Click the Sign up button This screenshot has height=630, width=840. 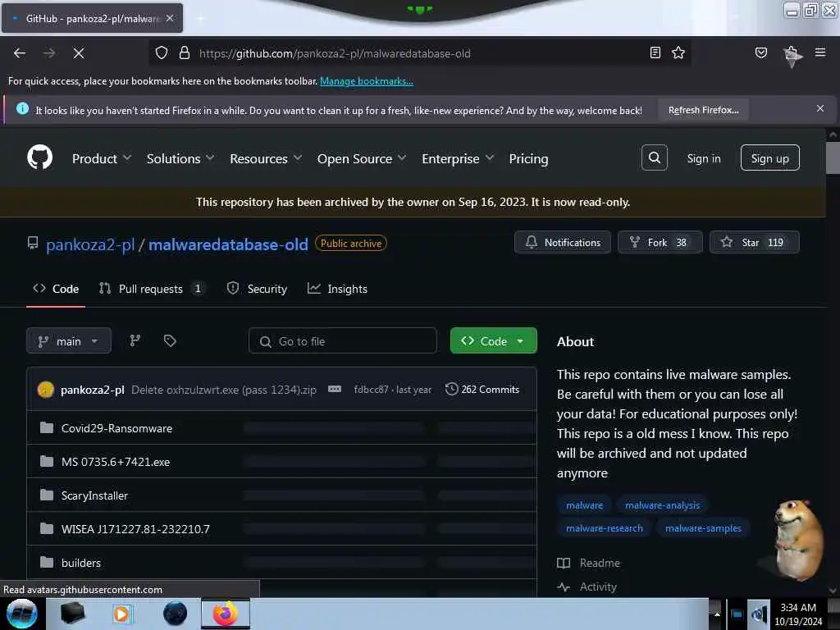(769, 157)
